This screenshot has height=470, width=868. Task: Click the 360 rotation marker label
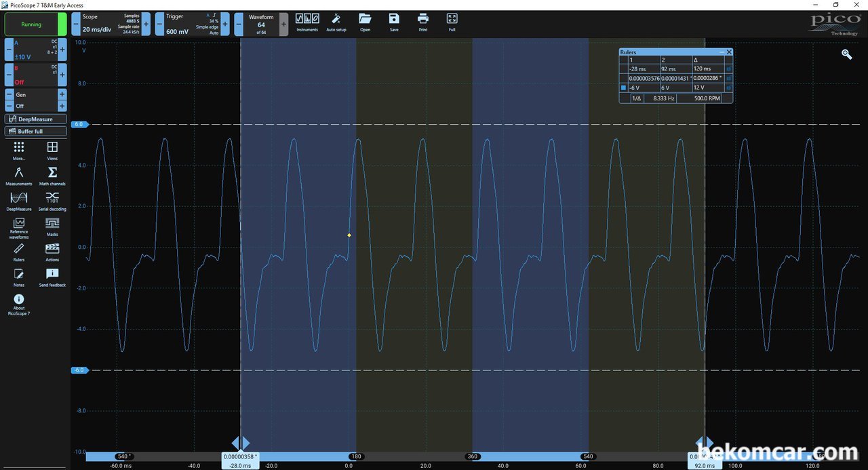pyautogui.click(x=473, y=456)
